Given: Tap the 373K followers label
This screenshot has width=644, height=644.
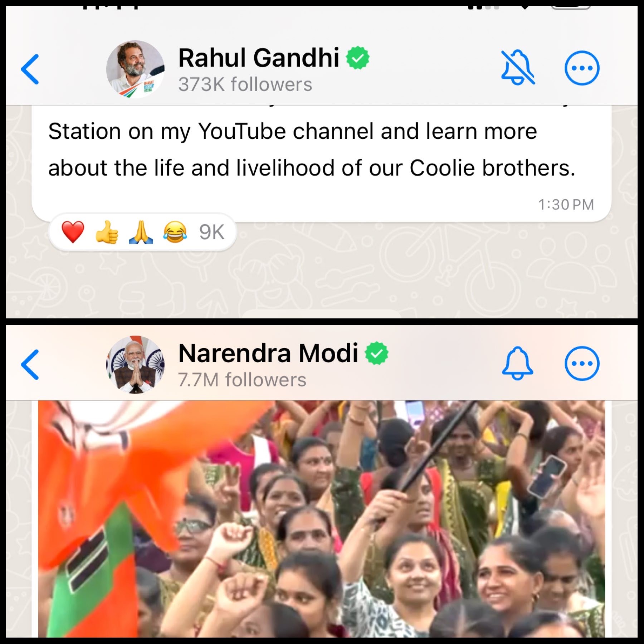Looking at the screenshot, I should point(245,84).
